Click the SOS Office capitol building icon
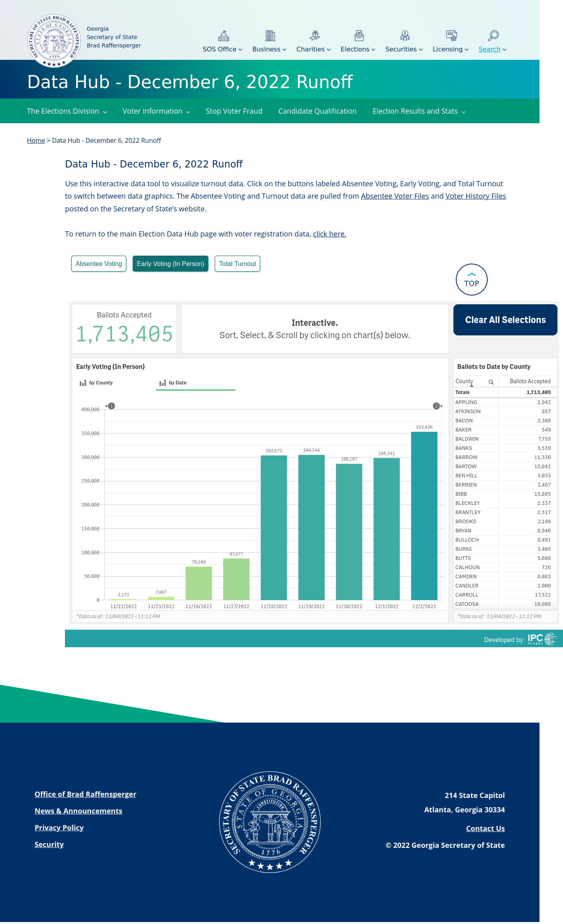Viewport: 563px width, 924px height. pos(224,36)
